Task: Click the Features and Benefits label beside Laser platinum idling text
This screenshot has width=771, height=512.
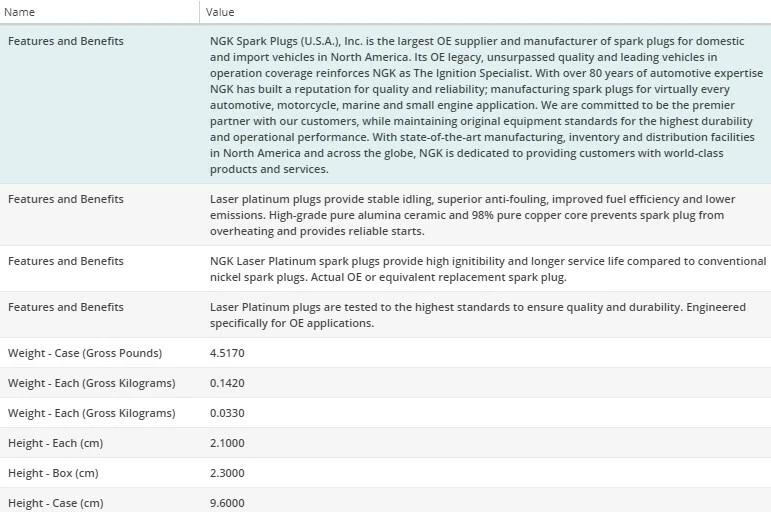Action: (x=66, y=199)
